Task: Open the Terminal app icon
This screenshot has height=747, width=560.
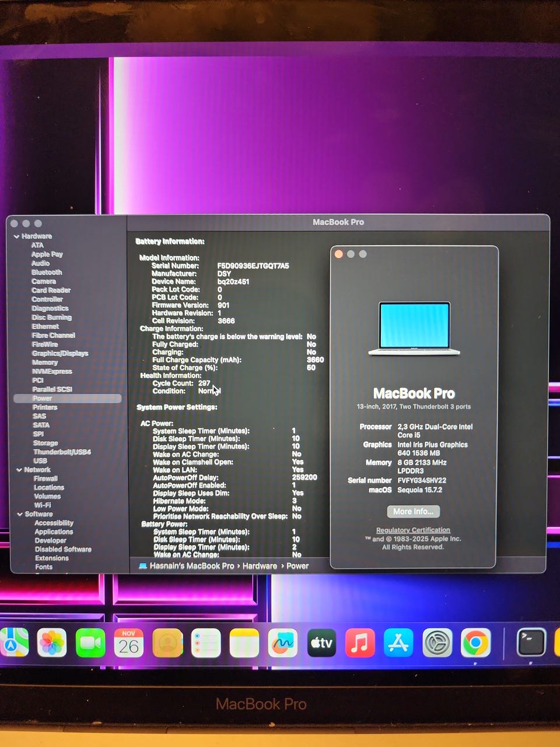Action: tap(531, 643)
